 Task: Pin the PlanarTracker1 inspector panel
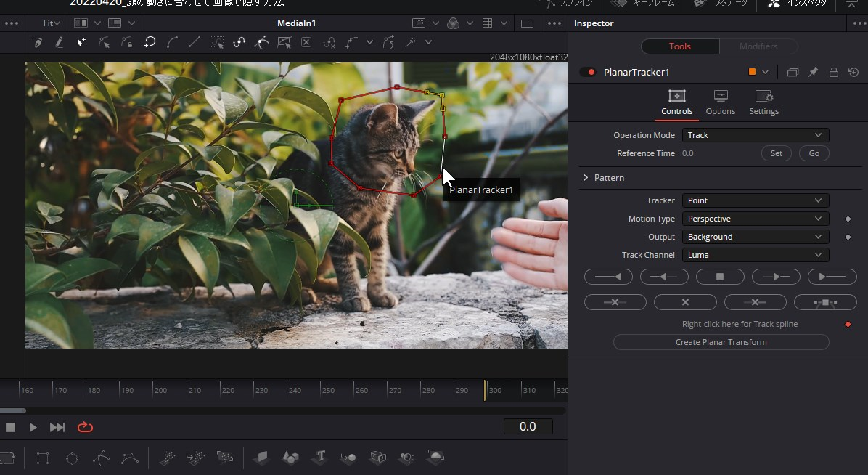click(x=813, y=72)
